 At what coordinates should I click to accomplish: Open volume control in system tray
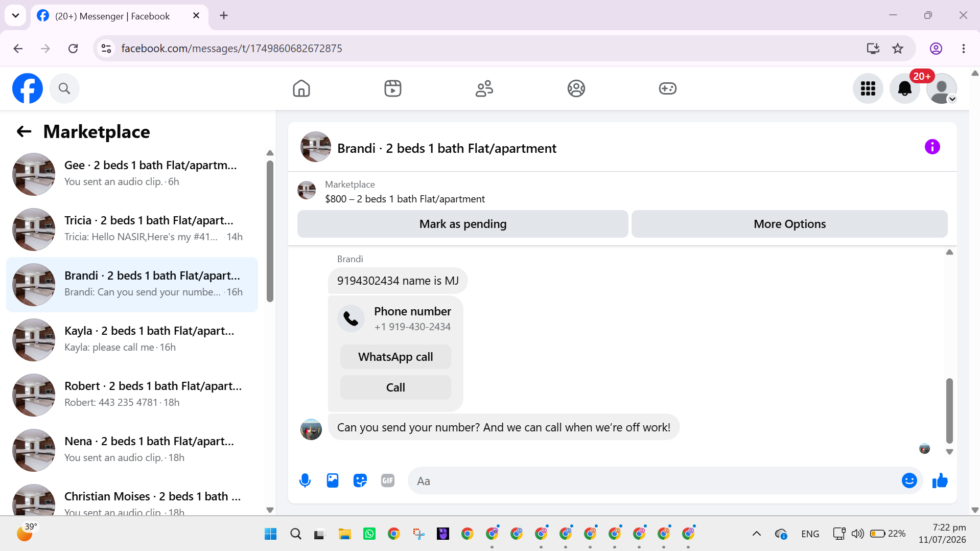(x=857, y=534)
